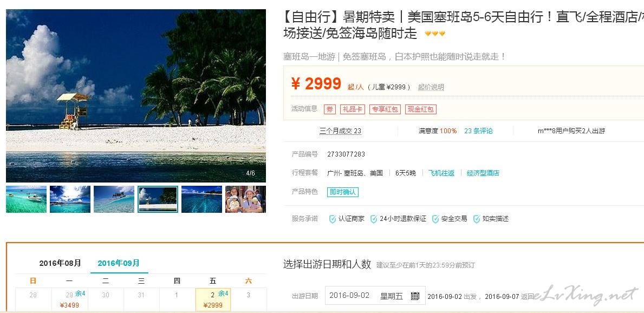Select the family photo thumbnail
This screenshot has width=644, height=313.
pos(245,199)
